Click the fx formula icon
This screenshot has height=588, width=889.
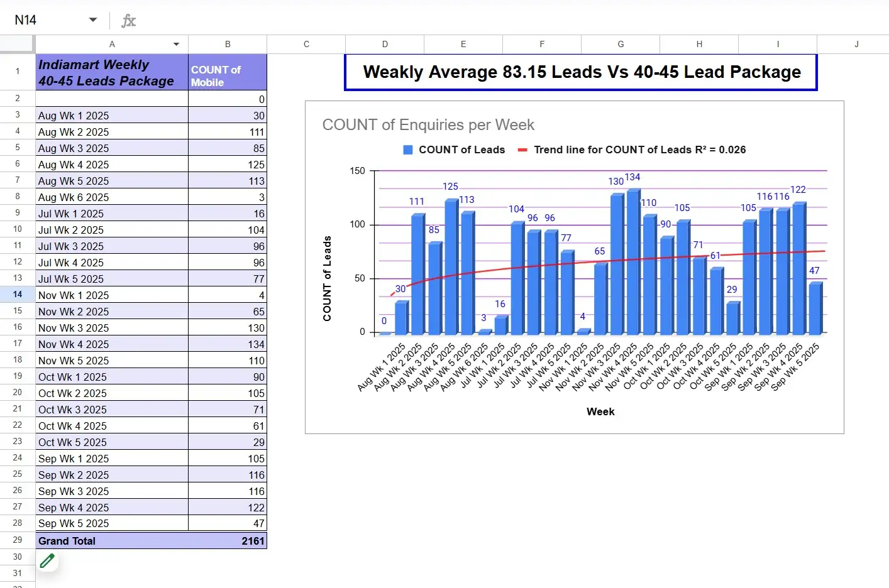coord(128,21)
